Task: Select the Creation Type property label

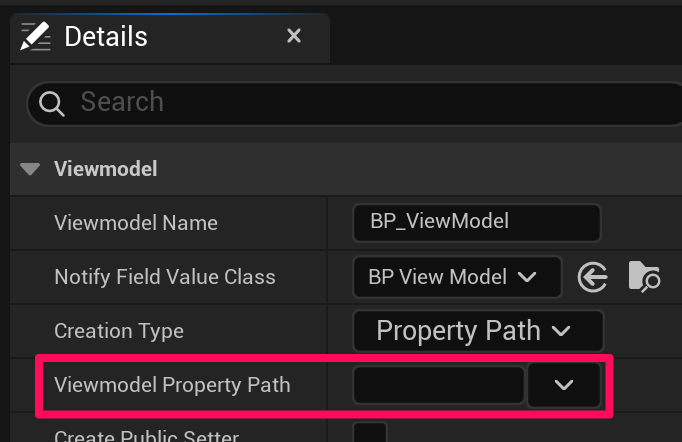Action: (x=119, y=331)
